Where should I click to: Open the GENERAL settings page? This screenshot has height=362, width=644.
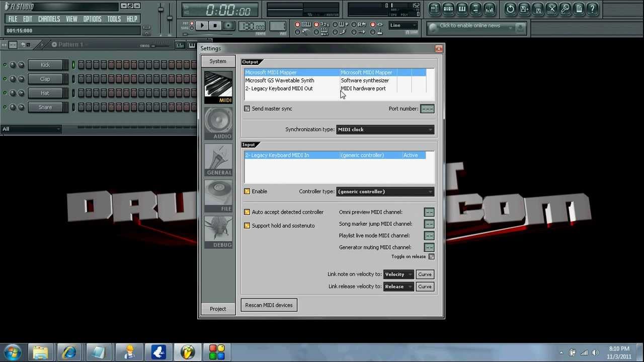coord(218,159)
